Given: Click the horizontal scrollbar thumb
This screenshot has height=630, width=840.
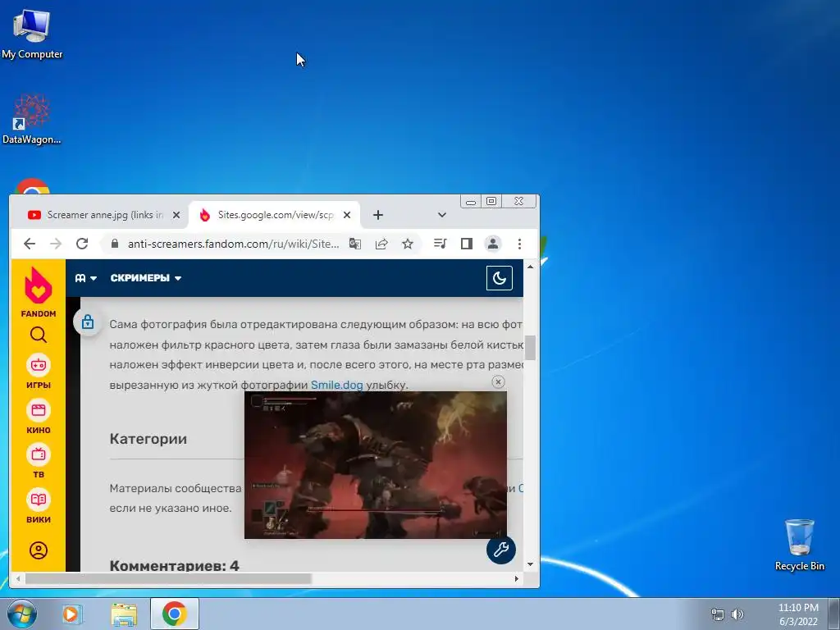Looking at the screenshot, I should (x=168, y=578).
